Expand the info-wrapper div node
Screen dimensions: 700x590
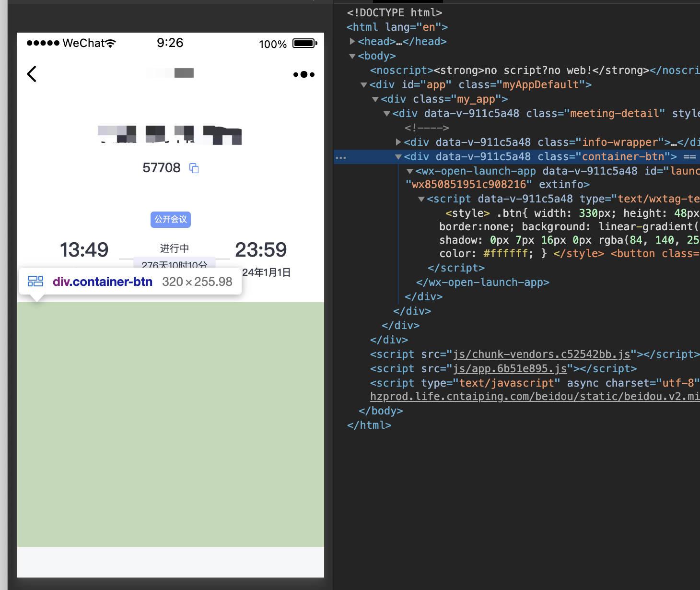coord(398,142)
